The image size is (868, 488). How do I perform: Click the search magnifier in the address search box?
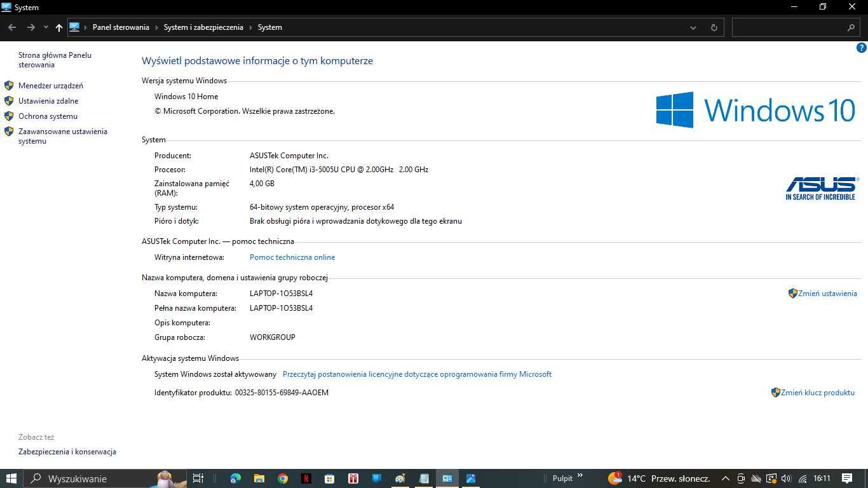pos(851,27)
